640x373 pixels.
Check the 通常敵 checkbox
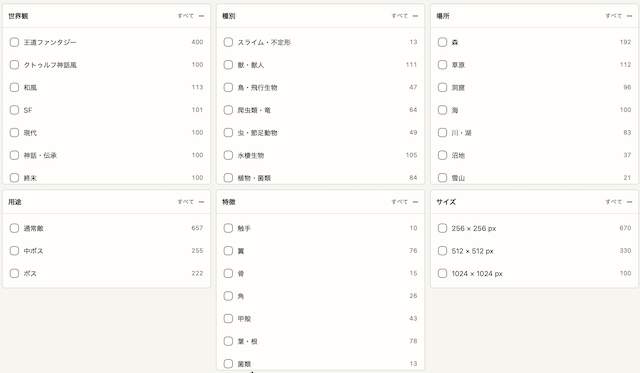(x=14, y=228)
